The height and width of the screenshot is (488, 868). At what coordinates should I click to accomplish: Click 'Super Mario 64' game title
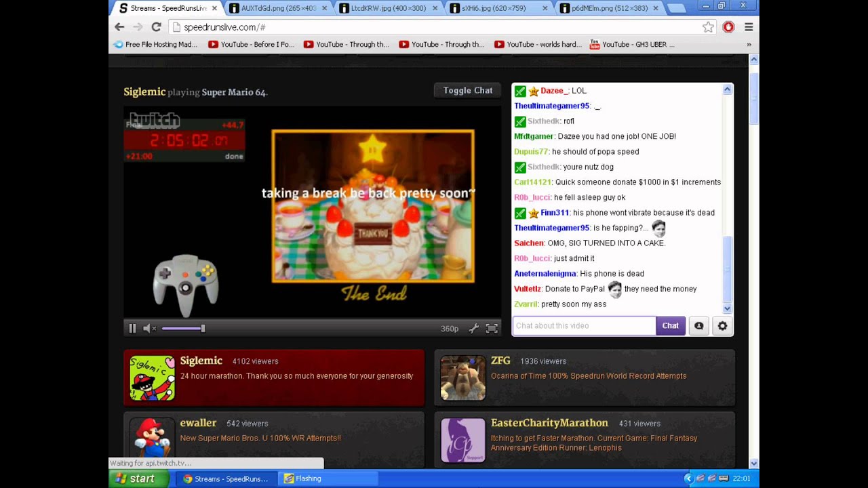point(233,92)
